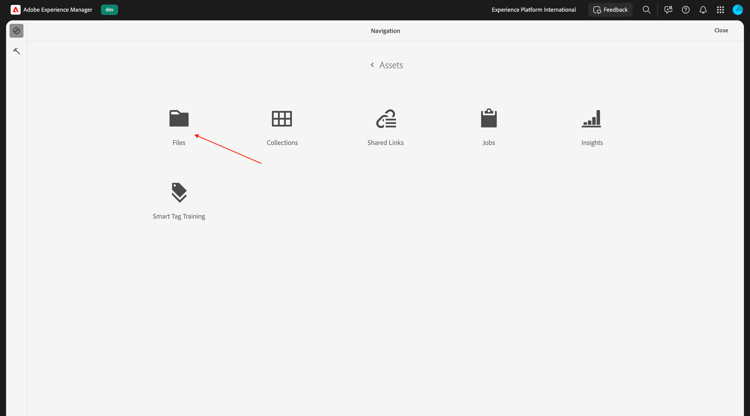Open the user profile avatar
The image size is (750, 416).
(x=738, y=10)
